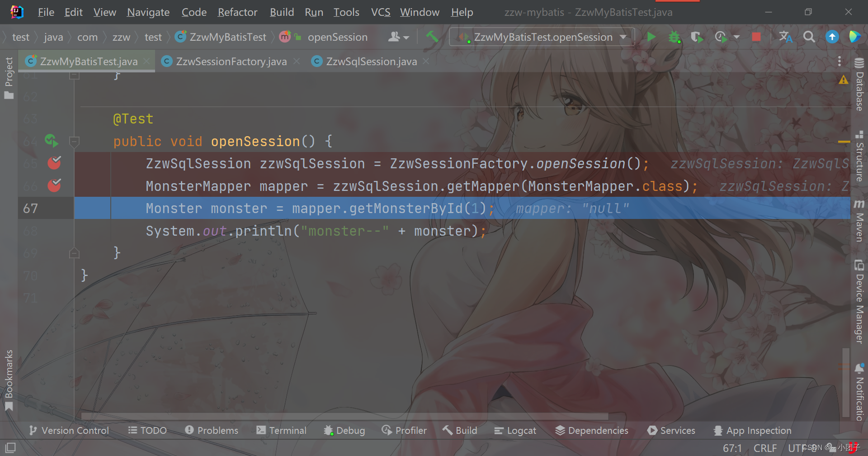
Task: Open the VCS menu
Action: [x=381, y=12]
